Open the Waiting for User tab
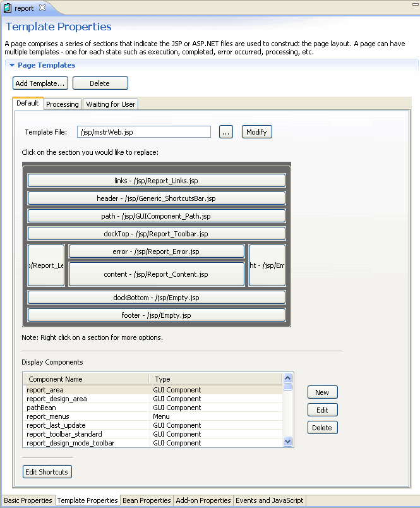 (111, 104)
